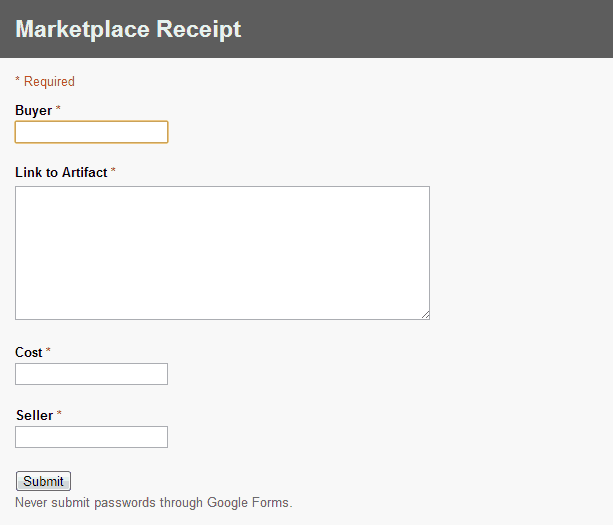
Task: Click the Buyer field label
Action: 34,110
